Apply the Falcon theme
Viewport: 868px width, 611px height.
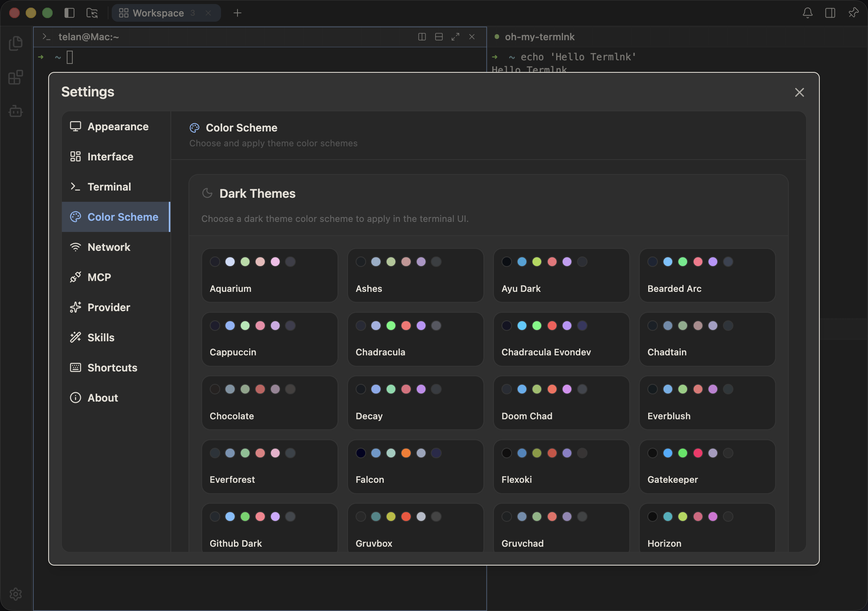pyautogui.click(x=416, y=467)
